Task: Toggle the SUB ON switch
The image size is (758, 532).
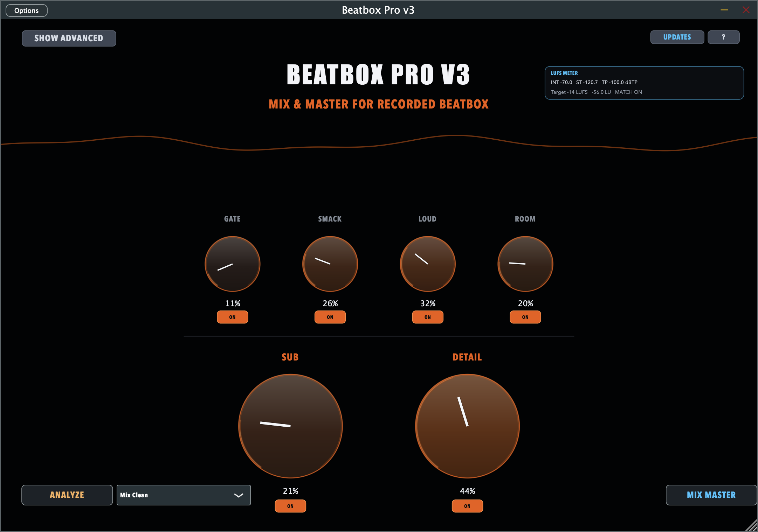Action: coord(290,506)
